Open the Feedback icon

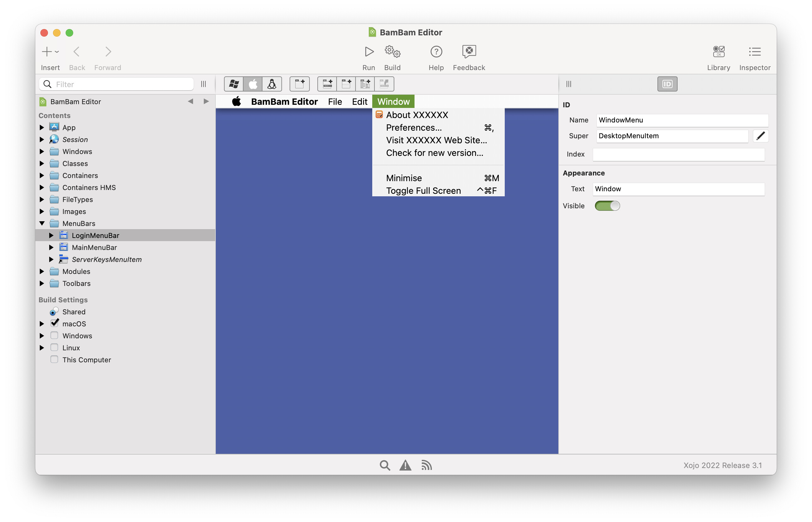pyautogui.click(x=469, y=52)
